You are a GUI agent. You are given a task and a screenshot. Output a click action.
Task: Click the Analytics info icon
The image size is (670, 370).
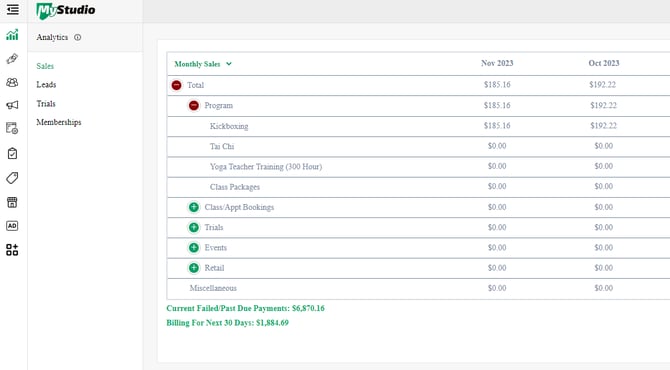77,37
